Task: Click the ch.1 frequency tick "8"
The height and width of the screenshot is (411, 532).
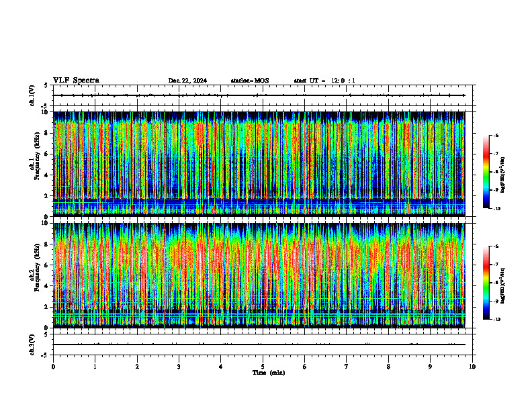Action: click(x=46, y=133)
